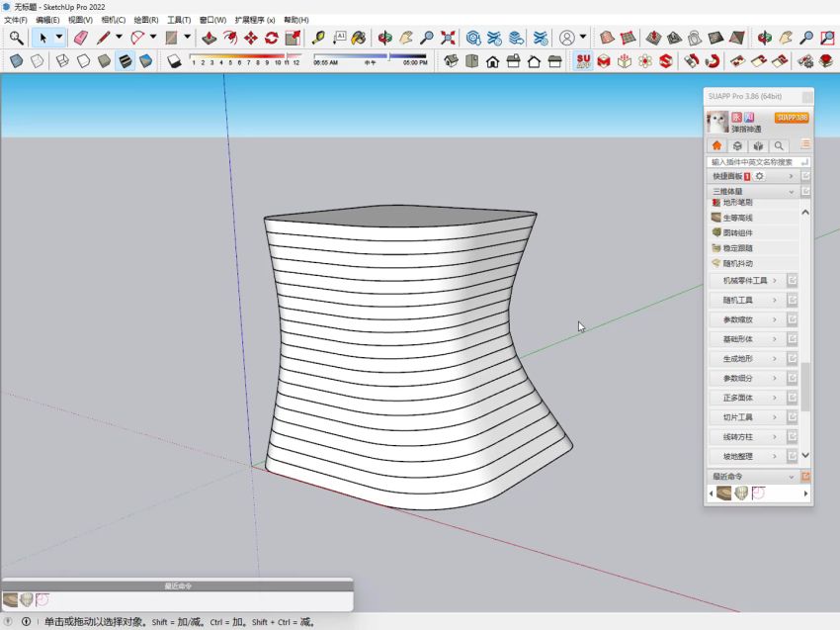Toggle Back Edges style
The height and width of the screenshot is (630, 840).
(x=37, y=61)
